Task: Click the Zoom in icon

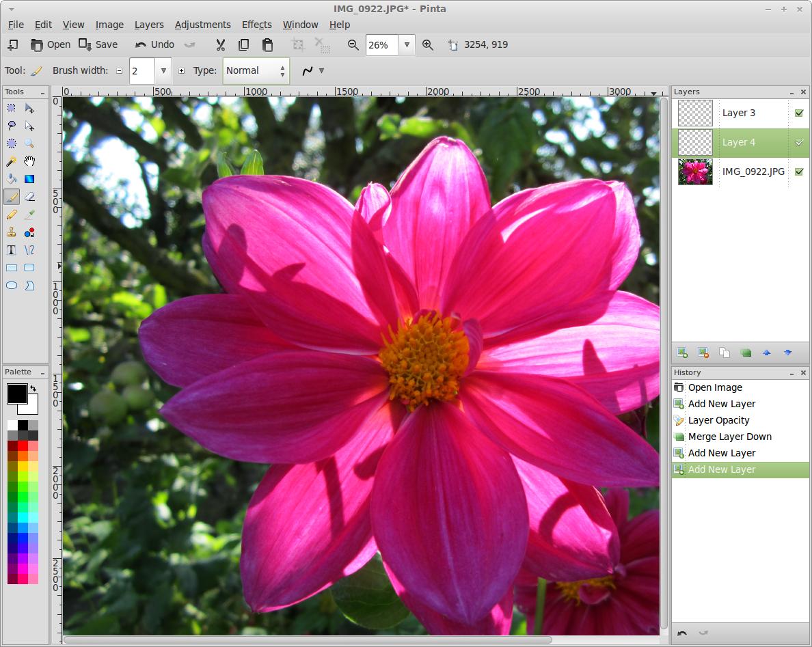Action: pyautogui.click(x=428, y=45)
